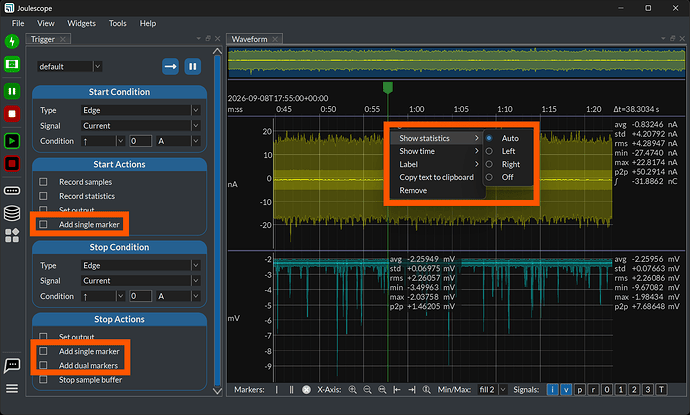Click the blue arrow button in Trigger panel
690x415 pixels.
[170, 66]
